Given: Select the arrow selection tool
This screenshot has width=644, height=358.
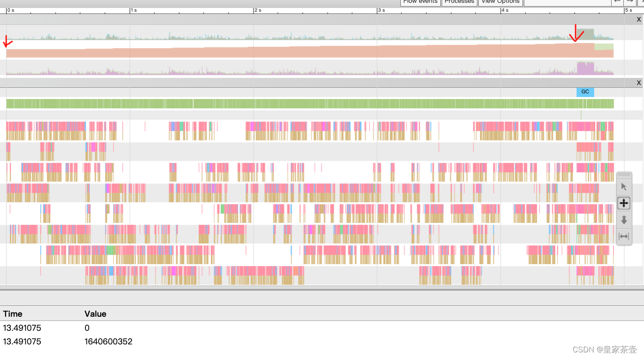Looking at the screenshot, I should pyautogui.click(x=624, y=187).
